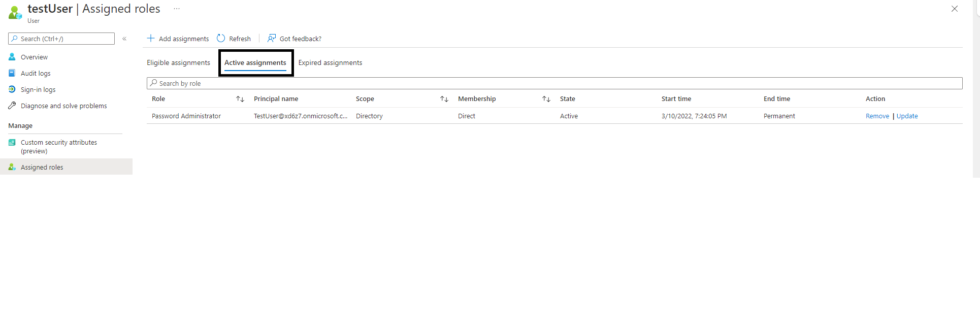Switch to Expired assignments tab
This screenshot has height=329, width=980.
tap(330, 62)
